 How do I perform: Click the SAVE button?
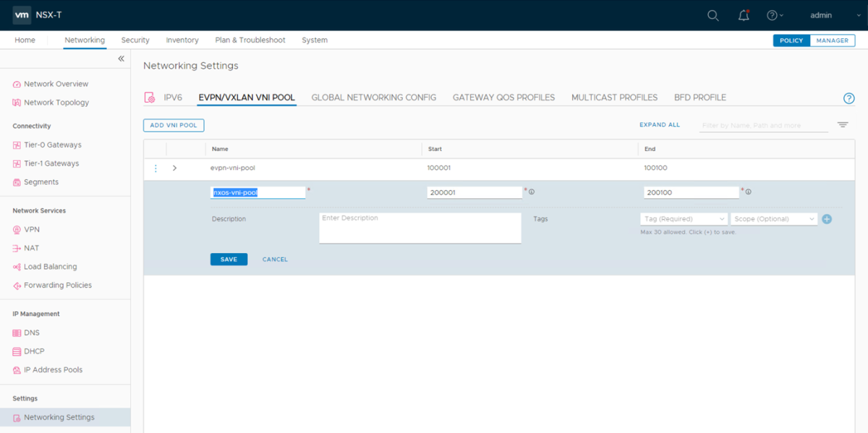229,259
